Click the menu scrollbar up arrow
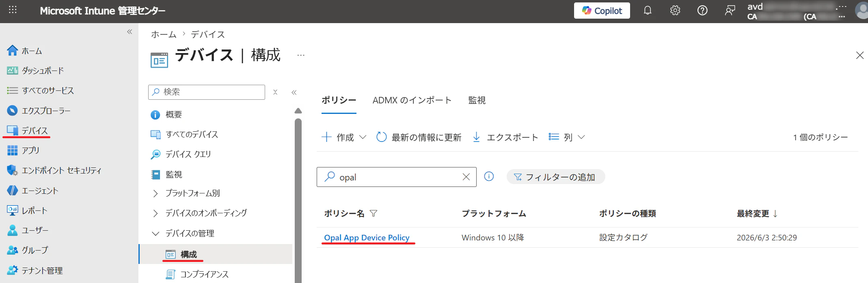The width and height of the screenshot is (868, 283). click(x=298, y=111)
